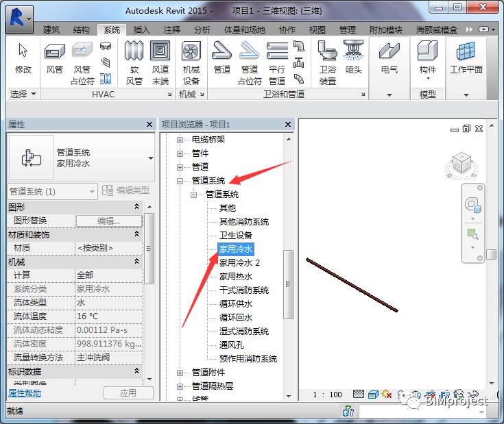Switch to the 建筑 ribbon tab
Screen dimensions: 504x424
tap(51, 30)
